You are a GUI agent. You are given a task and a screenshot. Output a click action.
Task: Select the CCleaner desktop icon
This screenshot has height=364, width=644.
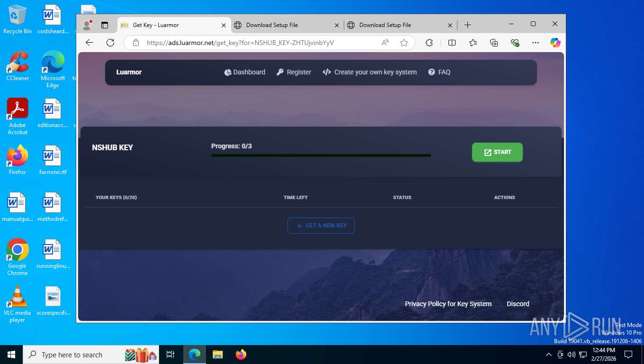(x=18, y=66)
